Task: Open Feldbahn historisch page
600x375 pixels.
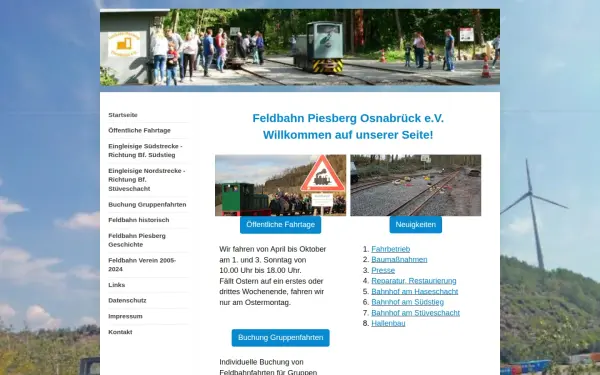Action: click(139, 220)
